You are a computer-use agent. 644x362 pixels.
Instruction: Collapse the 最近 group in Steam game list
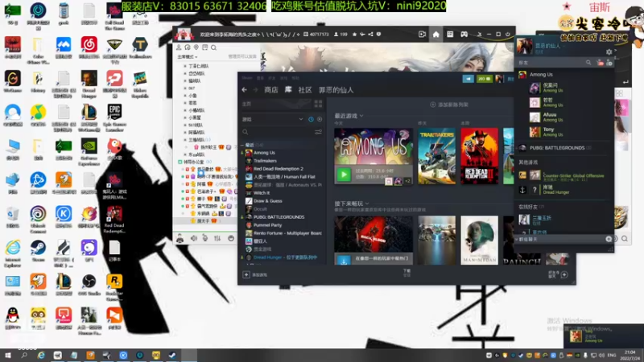(243, 145)
